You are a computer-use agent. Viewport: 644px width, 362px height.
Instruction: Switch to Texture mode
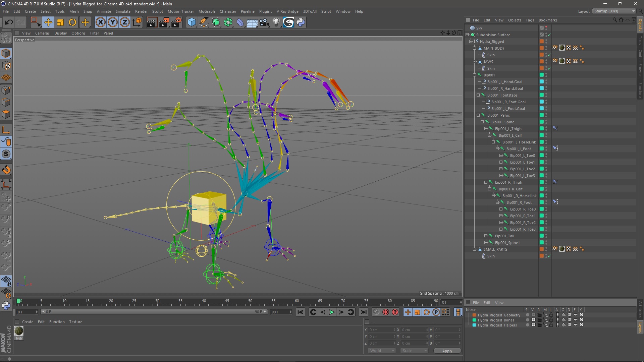(6, 66)
